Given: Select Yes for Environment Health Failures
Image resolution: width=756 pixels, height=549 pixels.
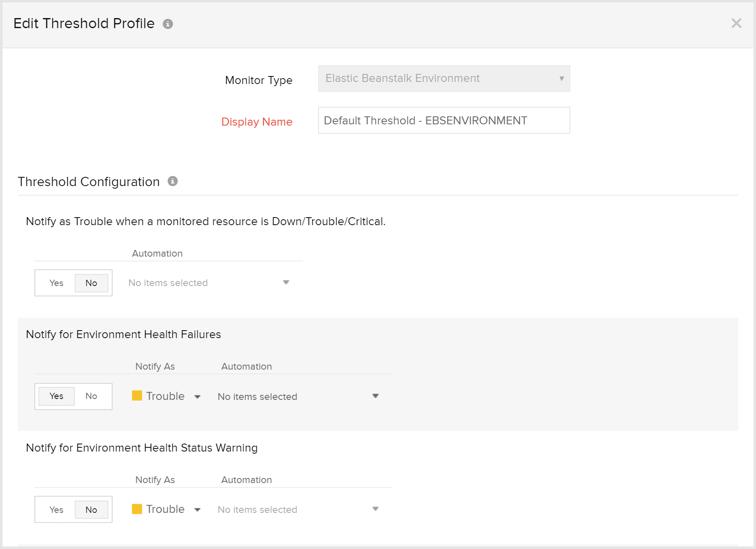Looking at the screenshot, I should coord(56,396).
